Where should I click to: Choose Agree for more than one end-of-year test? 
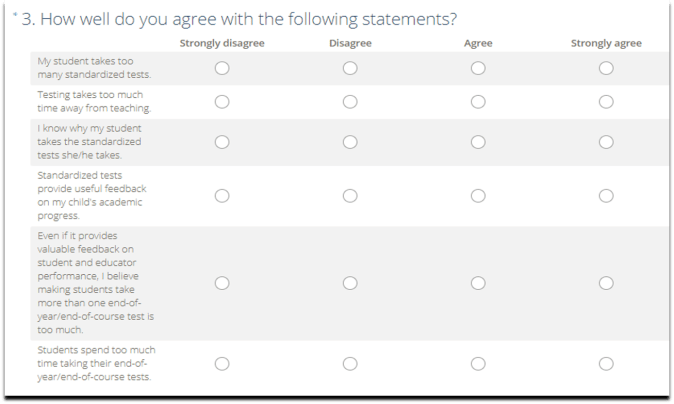coord(478,283)
